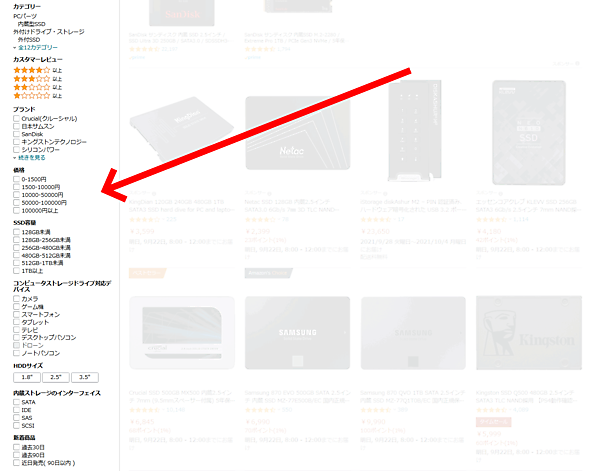Tick the 近日発売(90日以内) checkbox
The height and width of the screenshot is (471, 600).
pos(16,463)
